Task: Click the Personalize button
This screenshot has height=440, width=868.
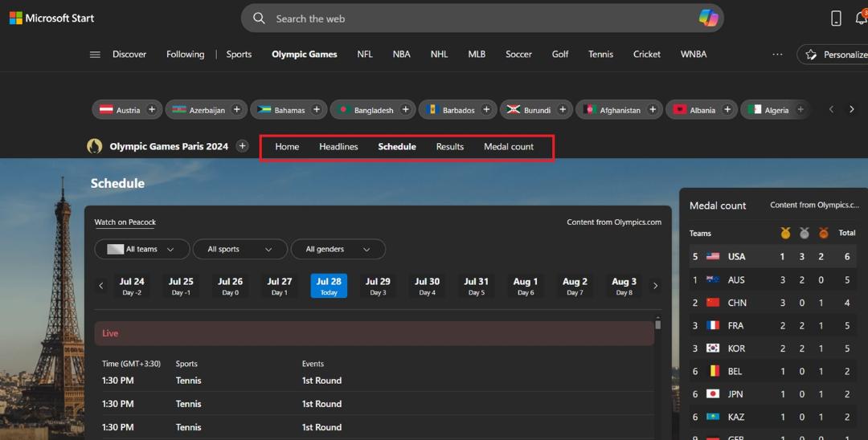Action: 833,54
